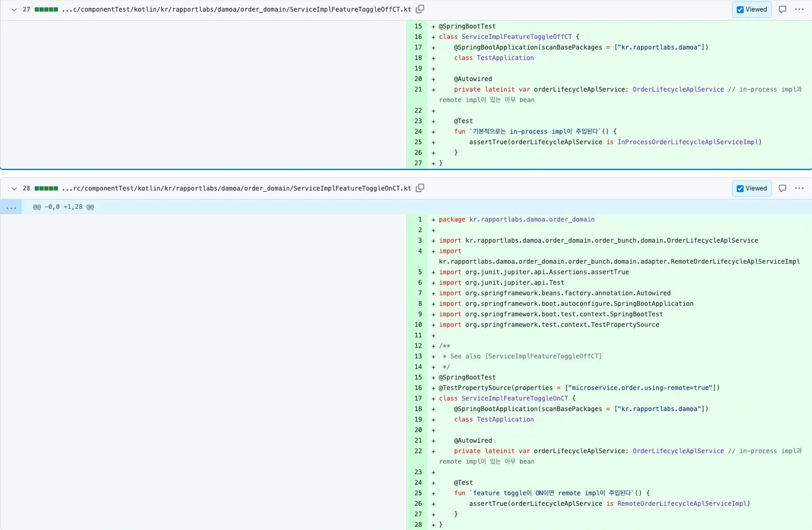812x530 pixels.
Task: Click the package kr.rapportlabs.damoa.order_domain line
Action: pyautogui.click(x=516, y=219)
